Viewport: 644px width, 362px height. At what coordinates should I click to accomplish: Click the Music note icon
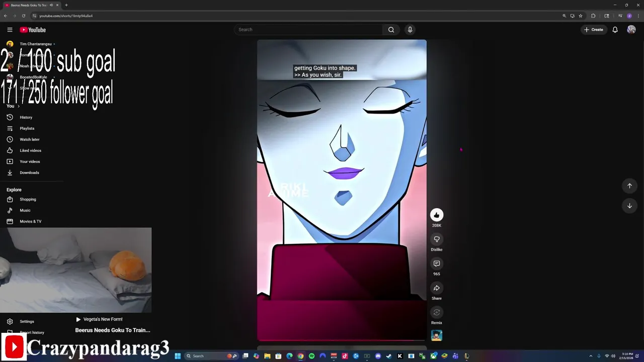point(10,210)
